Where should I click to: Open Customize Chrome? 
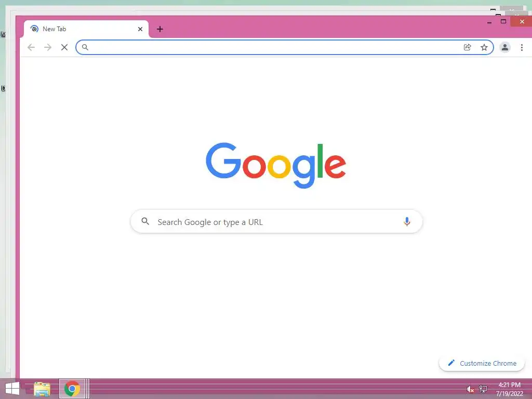pos(482,363)
